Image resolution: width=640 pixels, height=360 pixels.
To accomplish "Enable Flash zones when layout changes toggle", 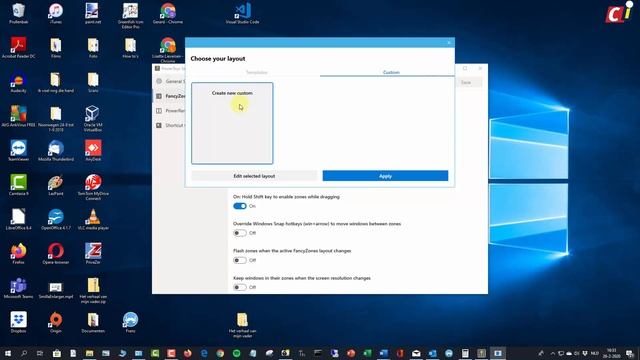I will click(x=240, y=260).
